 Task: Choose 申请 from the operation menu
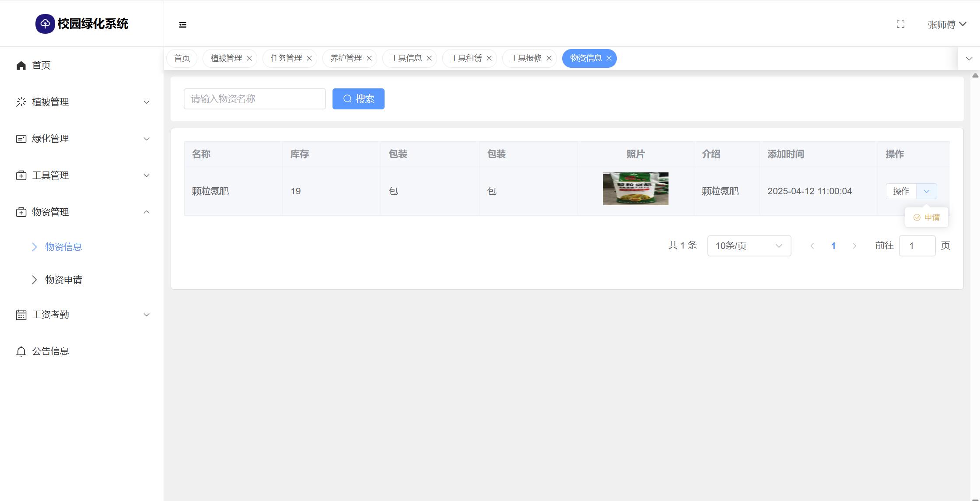click(927, 217)
